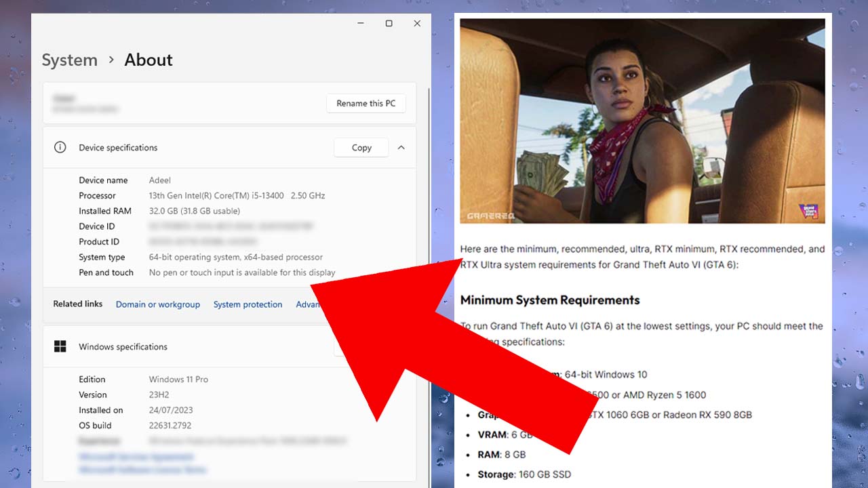Click the Device specifications section title
Image resolution: width=868 pixels, height=488 pixels.
(118, 147)
